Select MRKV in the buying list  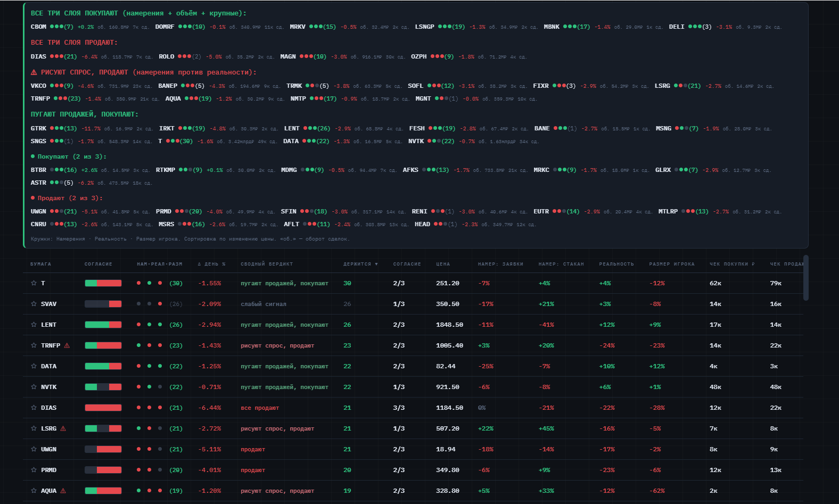tap(298, 27)
